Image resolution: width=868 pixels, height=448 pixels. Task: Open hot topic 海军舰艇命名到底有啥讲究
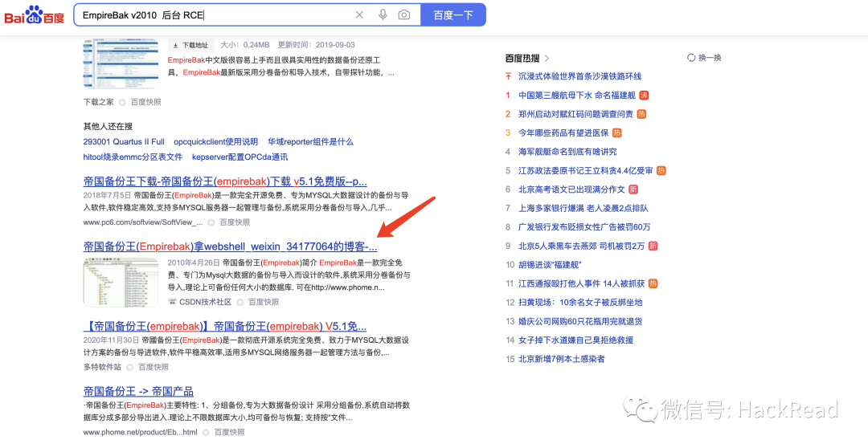567,152
